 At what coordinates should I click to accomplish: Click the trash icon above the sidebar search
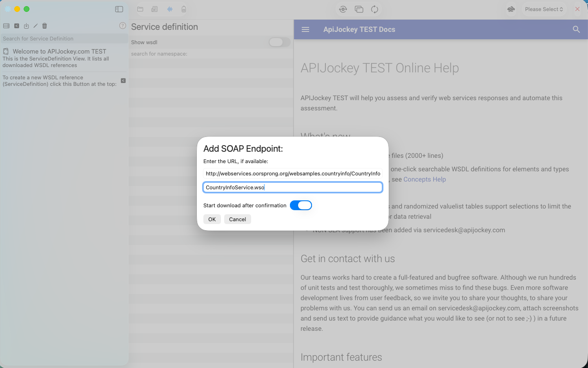(44, 26)
